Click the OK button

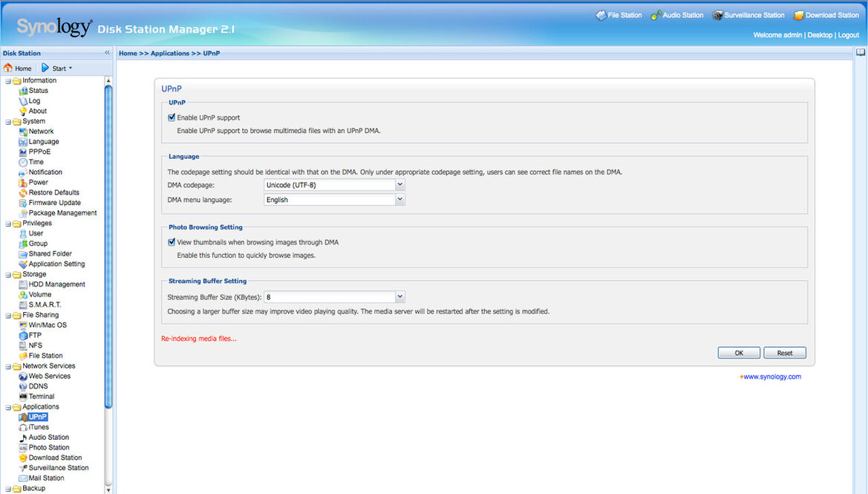click(x=739, y=353)
